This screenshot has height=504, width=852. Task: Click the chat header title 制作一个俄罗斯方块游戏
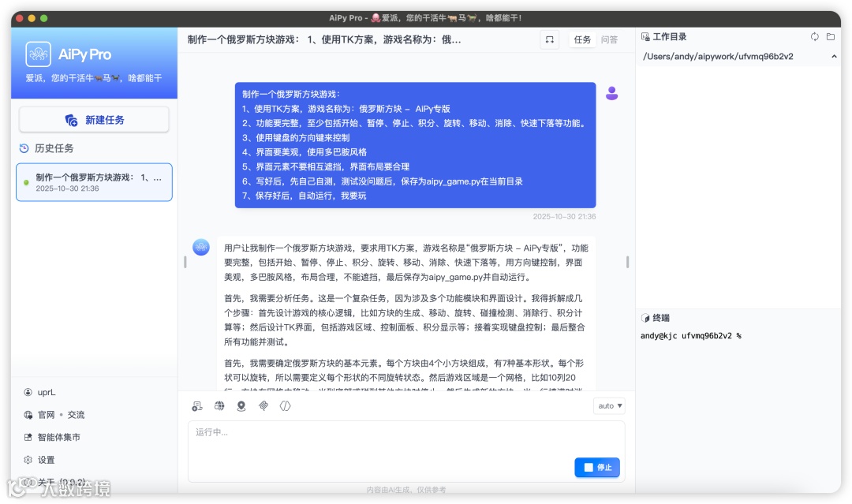[324, 39]
